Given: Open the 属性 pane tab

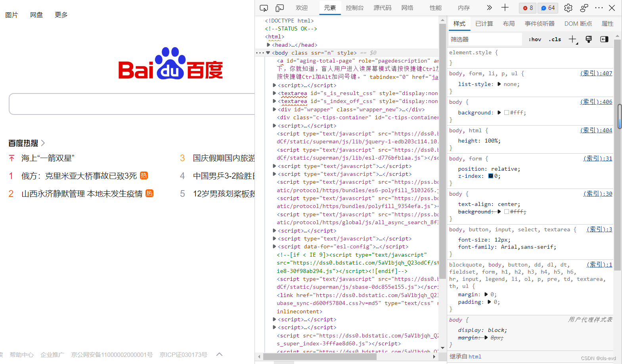Looking at the screenshot, I should 607,24.
